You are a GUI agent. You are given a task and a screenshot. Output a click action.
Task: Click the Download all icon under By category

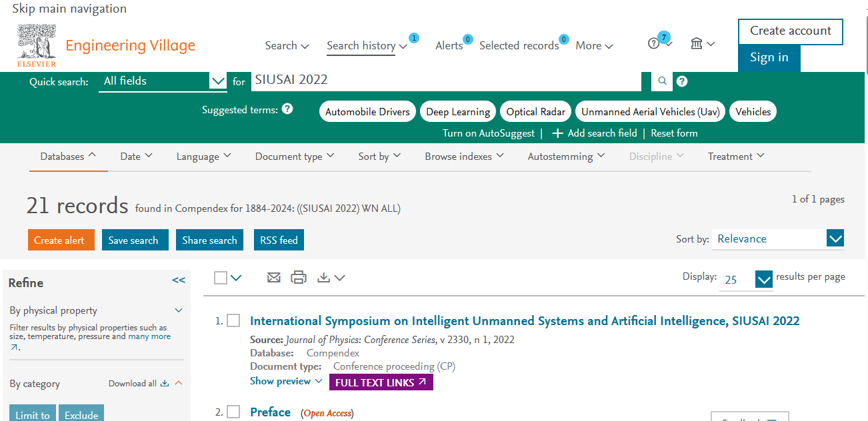[165, 384]
